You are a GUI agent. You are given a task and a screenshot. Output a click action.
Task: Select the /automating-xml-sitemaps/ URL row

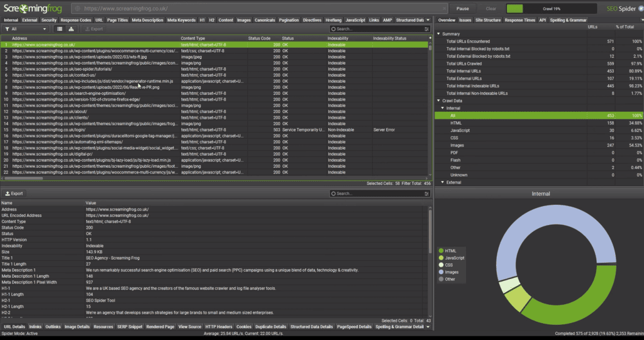tap(214, 141)
